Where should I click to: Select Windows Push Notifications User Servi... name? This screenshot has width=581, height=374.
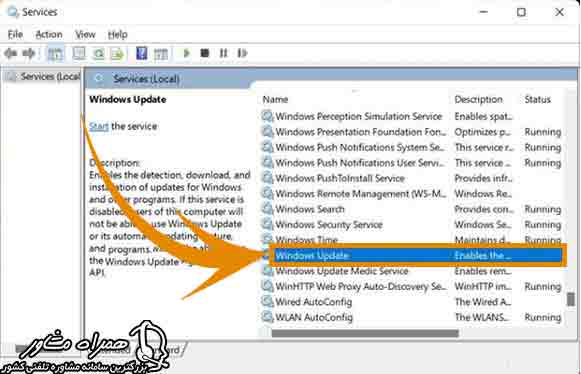pyautogui.click(x=360, y=163)
